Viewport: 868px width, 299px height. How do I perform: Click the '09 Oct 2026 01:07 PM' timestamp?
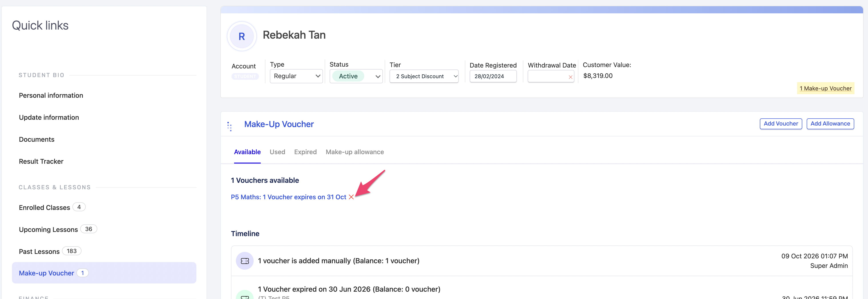[x=814, y=256]
